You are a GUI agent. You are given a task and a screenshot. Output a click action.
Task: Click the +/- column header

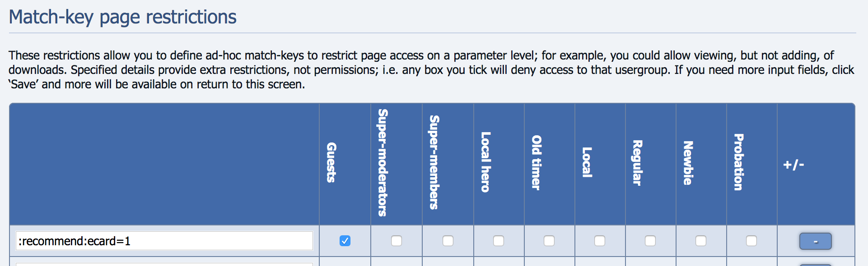(793, 165)
